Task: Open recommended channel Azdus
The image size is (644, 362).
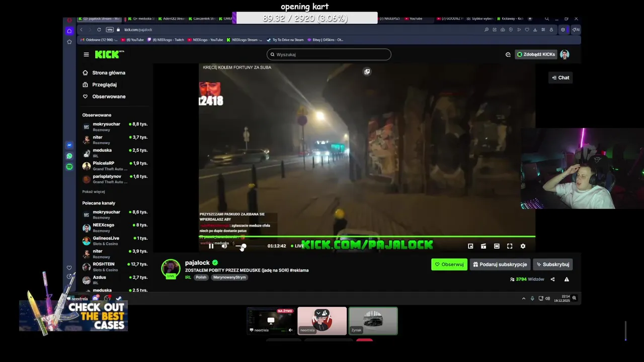Action: click(115, 280)
